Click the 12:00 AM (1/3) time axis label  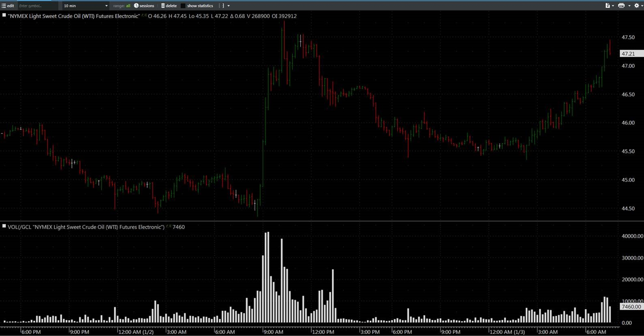(x=507, y=332)
